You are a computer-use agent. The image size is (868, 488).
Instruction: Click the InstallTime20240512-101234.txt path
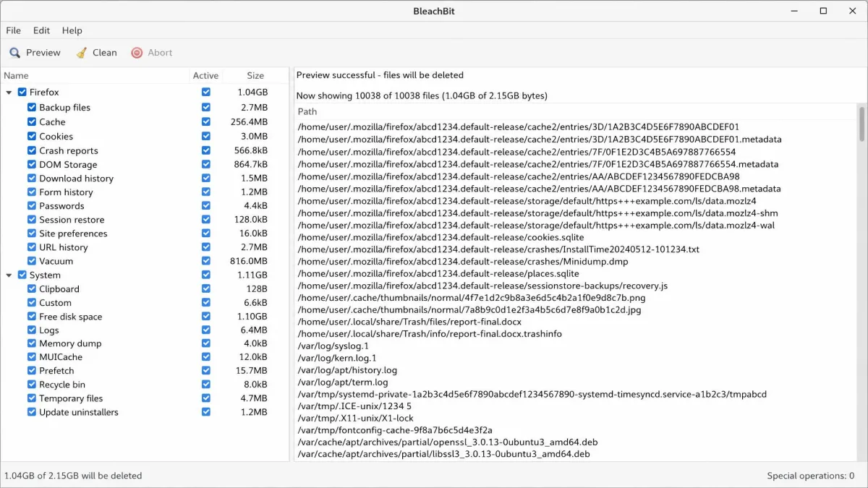click(498, 249)
